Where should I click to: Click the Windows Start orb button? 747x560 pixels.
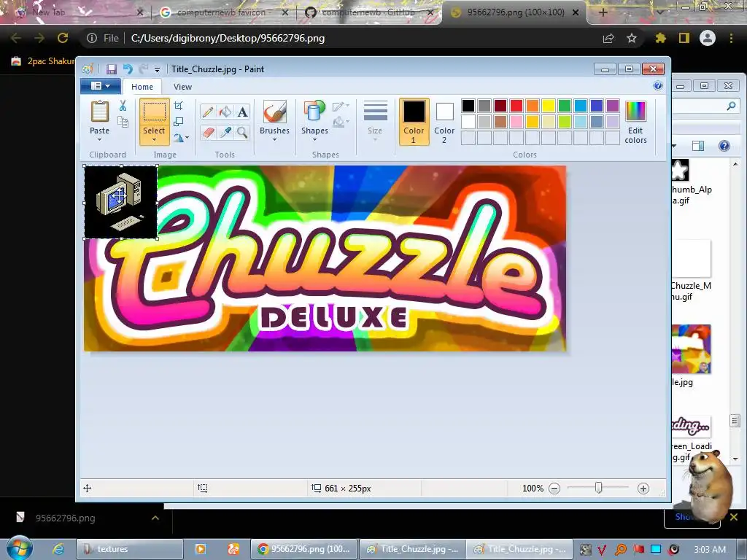point(20,548)
